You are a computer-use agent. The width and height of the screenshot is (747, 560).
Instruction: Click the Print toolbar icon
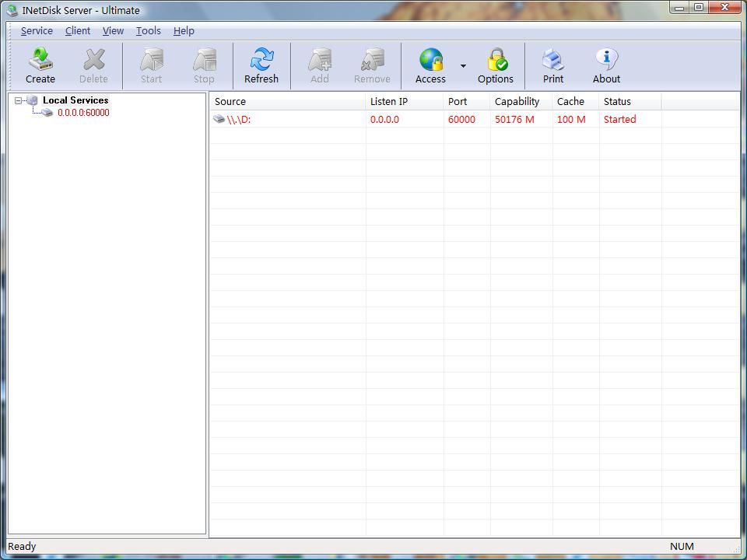[553, 61]
